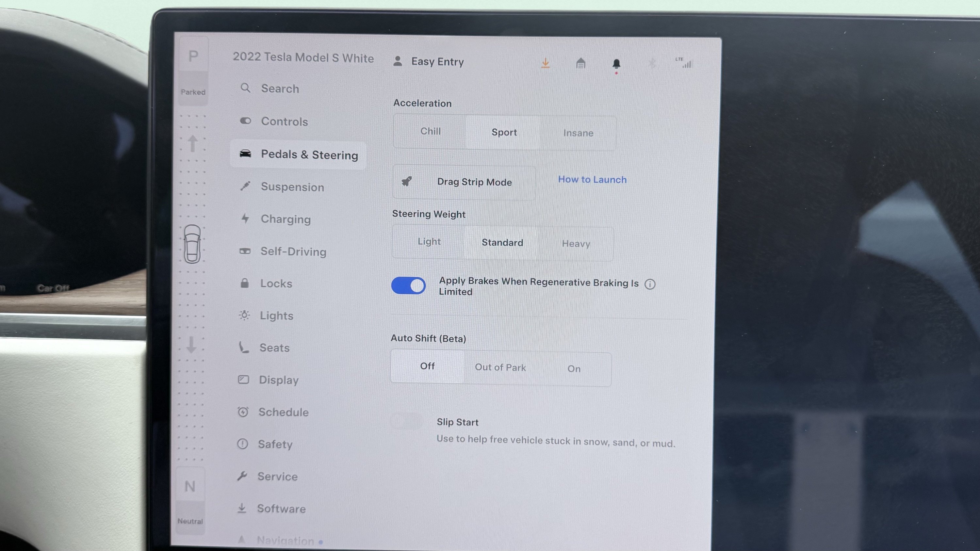Set Steering Weight to Standard

[502, 243]
